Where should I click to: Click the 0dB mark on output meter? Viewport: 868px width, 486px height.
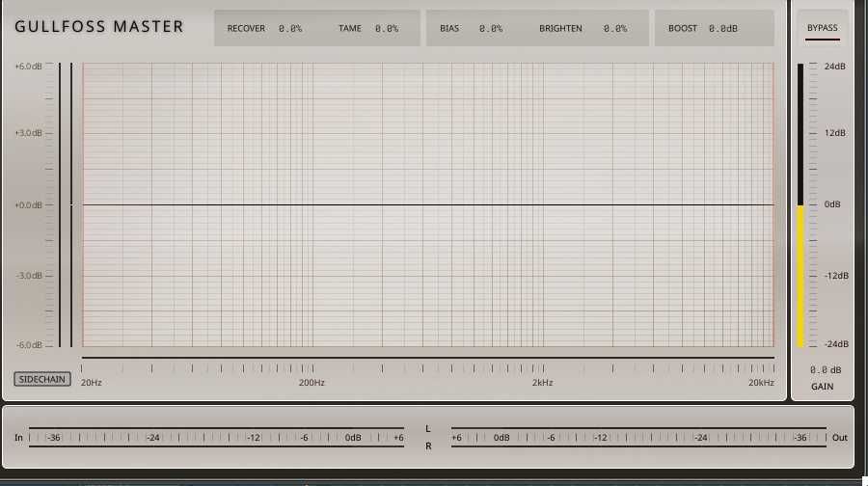tap(502, 437)
